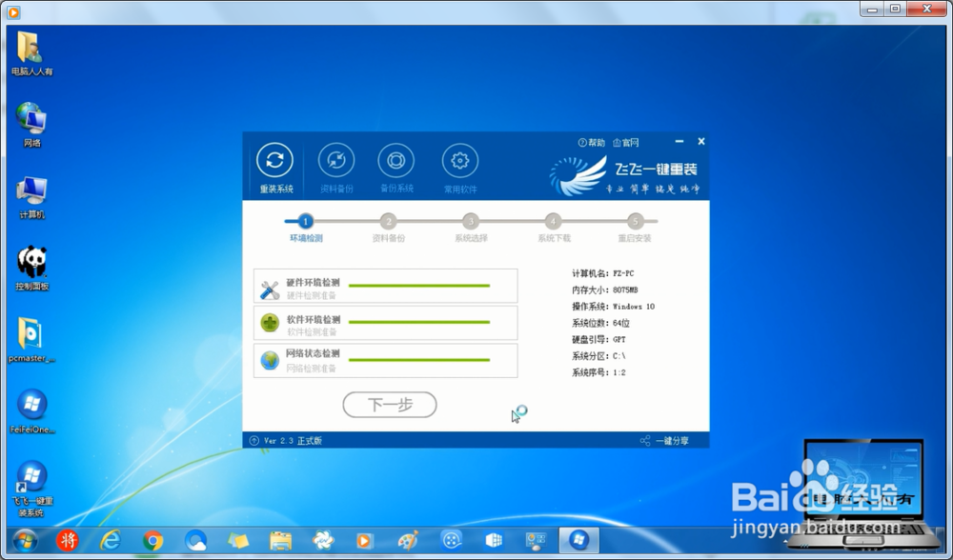This screenshot has width=953, height=560.
Task: Launch Internet Explorer from the taskbar
Action: [x=110, y=540]
